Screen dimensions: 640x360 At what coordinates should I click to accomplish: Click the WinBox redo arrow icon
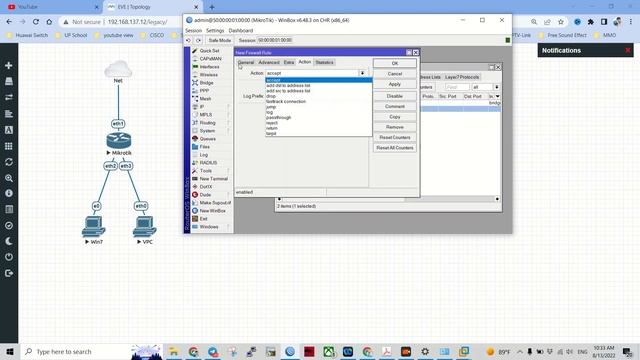pyautogui.click(x=198, y=40)
